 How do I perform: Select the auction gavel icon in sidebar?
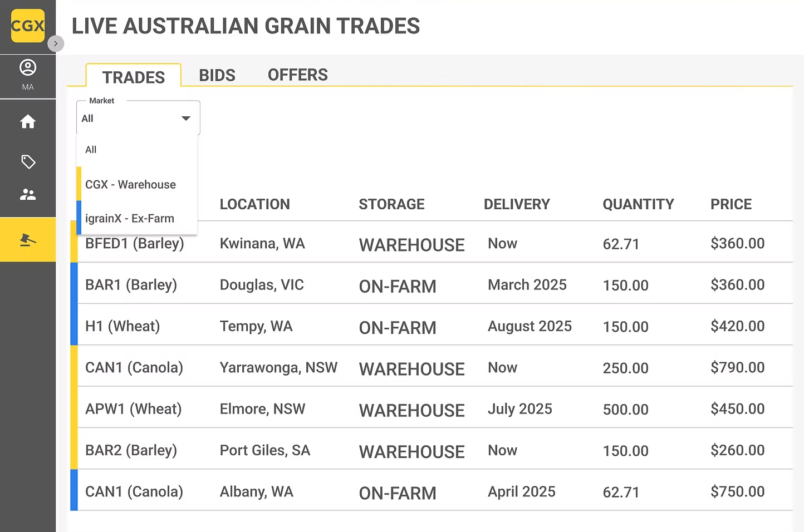tap(28, 240)
